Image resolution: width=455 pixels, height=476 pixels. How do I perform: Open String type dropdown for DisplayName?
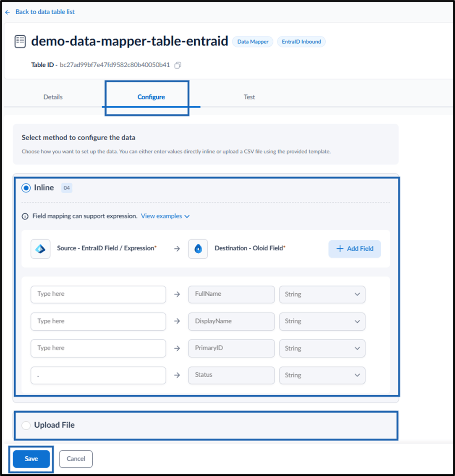click(322, 321)
